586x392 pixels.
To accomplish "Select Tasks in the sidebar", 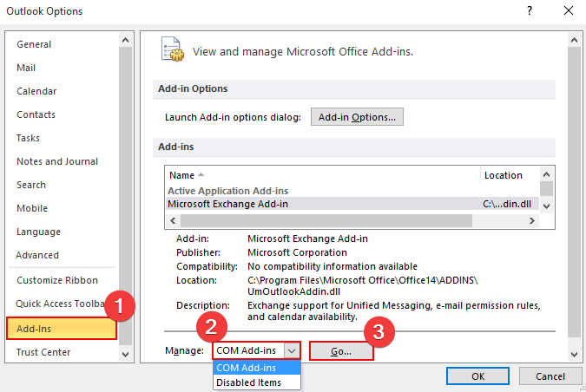I will pyautogui.click(x=28, y=138).
